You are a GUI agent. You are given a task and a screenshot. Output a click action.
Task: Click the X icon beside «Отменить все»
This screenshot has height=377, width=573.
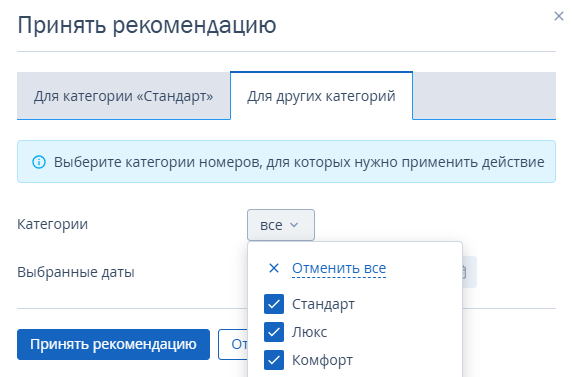(x=274, y=268)
